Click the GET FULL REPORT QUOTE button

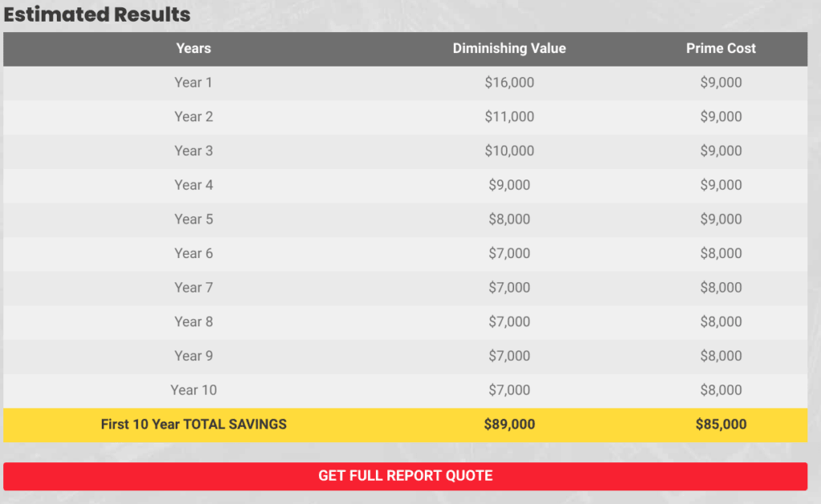[x=405, y=476]
